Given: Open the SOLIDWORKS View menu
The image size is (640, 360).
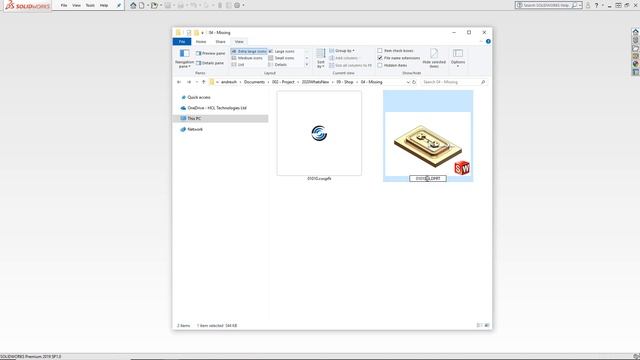Looking at the screenshot, I should click(x=76, y=5).
